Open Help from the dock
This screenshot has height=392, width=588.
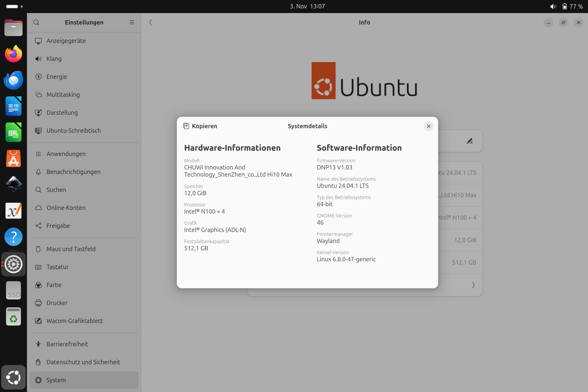[13, 237]
